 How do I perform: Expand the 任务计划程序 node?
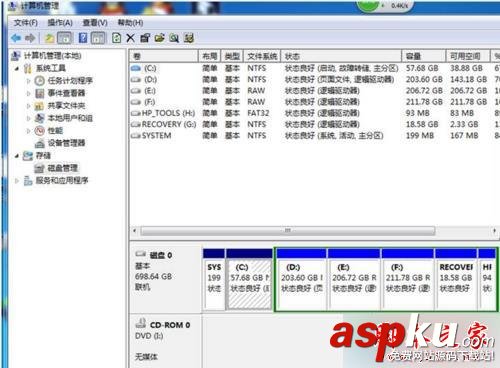(28, 81)
